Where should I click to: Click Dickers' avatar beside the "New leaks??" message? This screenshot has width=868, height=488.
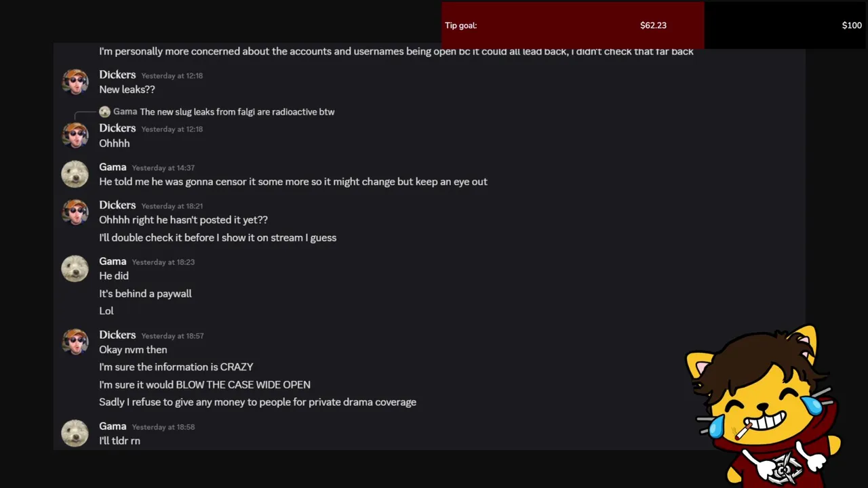click(x=75, y=81)
